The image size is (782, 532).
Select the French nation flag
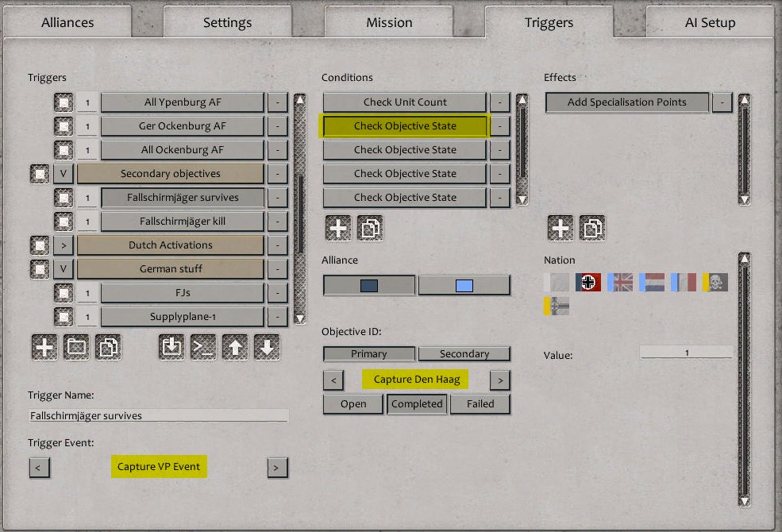(x=684, y=282)
